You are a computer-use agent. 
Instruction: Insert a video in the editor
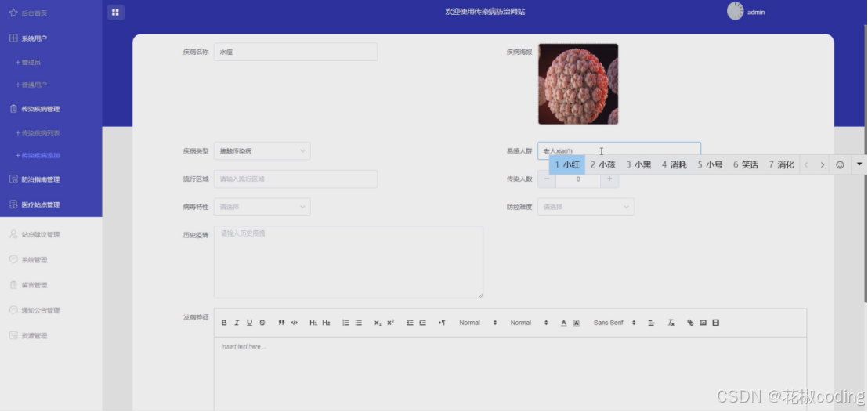tap(716, 323)
